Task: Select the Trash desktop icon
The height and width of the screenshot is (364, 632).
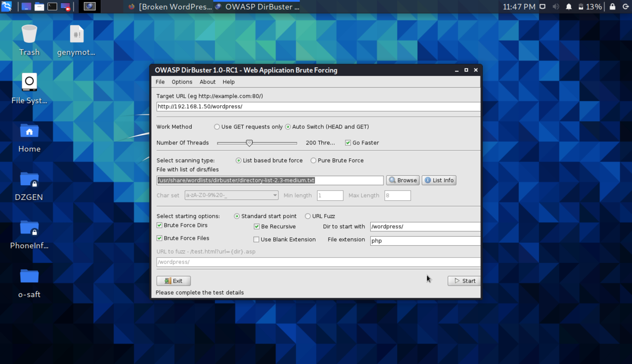Action: (x=29, y=41)
